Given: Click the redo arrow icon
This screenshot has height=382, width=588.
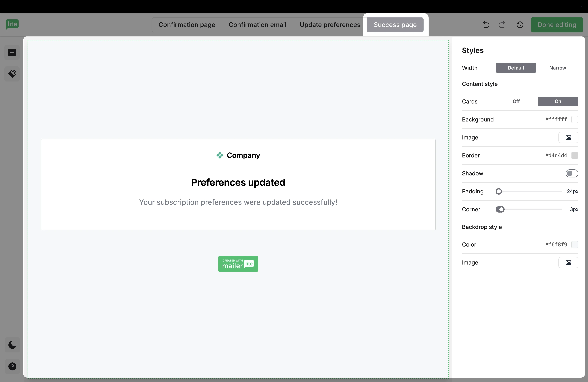Looking at the screenshot, I should tap(502, 25).
